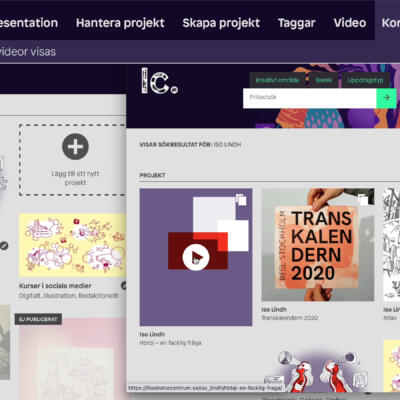The width and height of the screenshot is (400, 400).
Task: Open the Teknik filter dropdown
Action: (323, 80)
